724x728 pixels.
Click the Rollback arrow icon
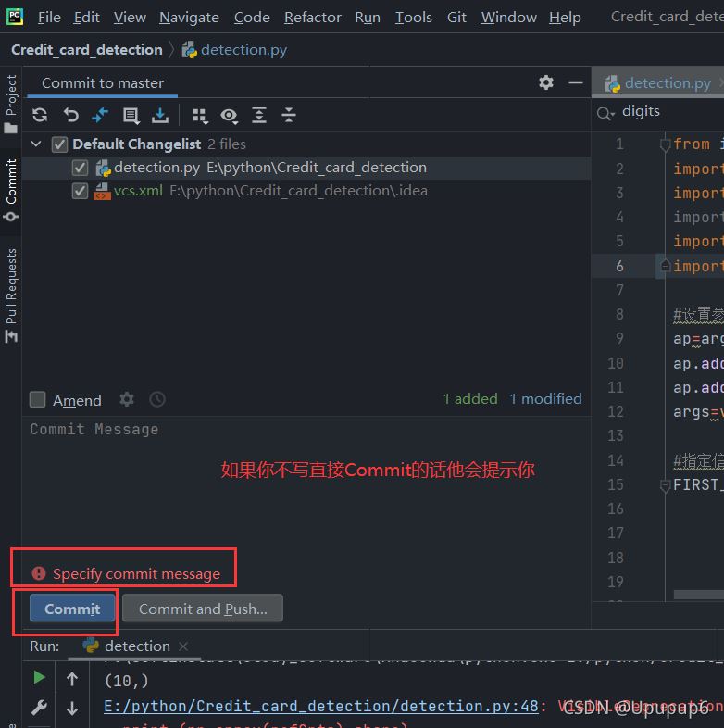70,115
